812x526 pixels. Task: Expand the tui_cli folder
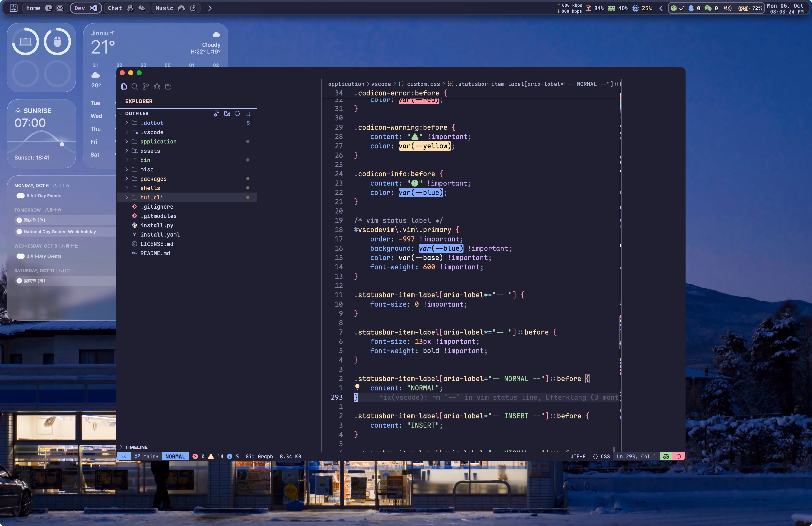point(151,197)
